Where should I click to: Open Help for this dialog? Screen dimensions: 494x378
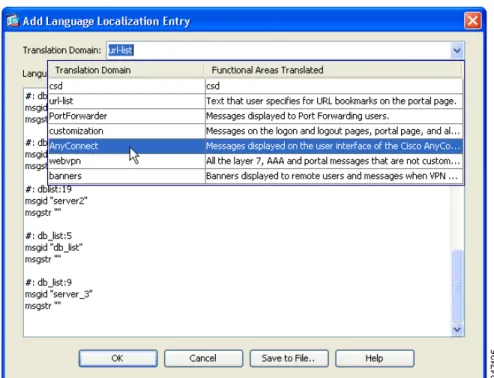pyautogui.click(x=374, y=358)
